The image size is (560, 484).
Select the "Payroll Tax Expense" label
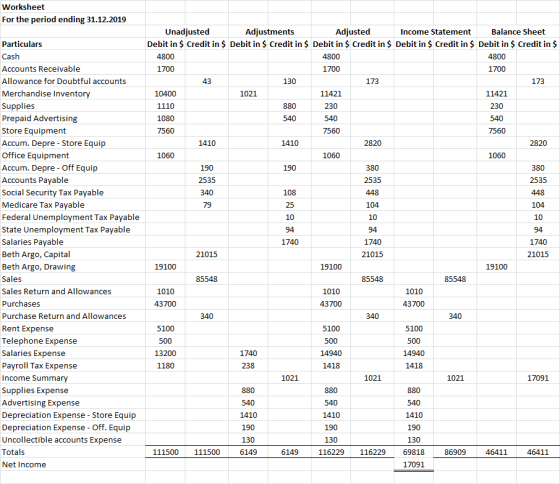(x=39, y=366)
